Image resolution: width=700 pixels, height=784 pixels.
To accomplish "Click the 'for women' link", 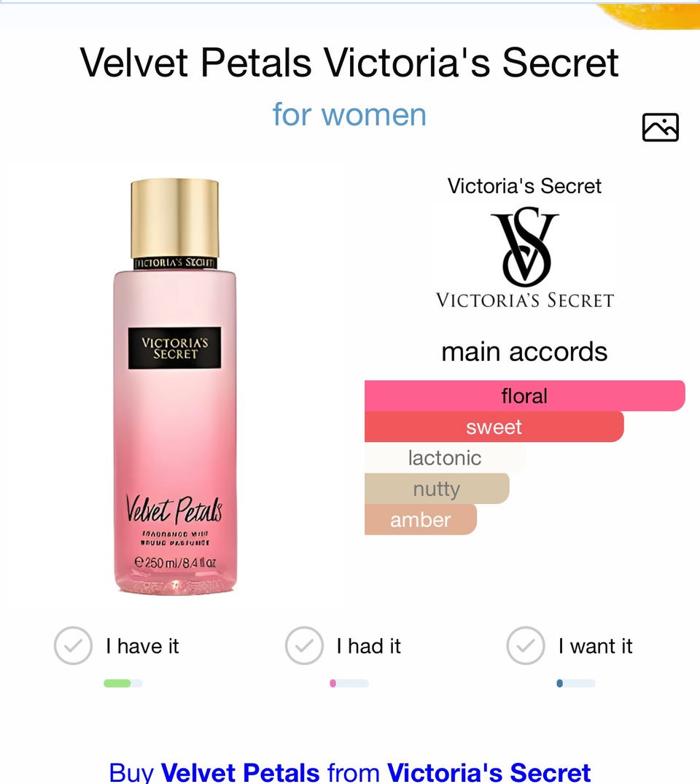I will coord(349,115).
